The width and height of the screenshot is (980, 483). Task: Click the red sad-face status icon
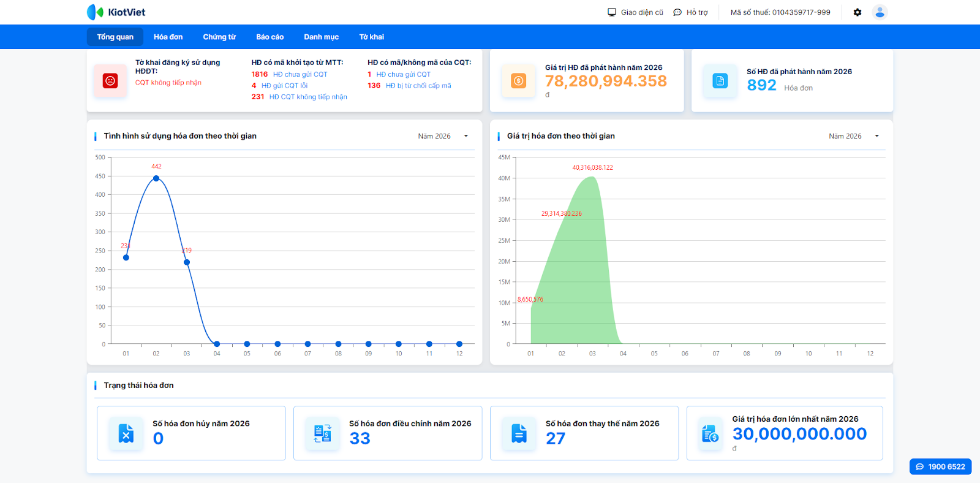click(x=110, y=80)
